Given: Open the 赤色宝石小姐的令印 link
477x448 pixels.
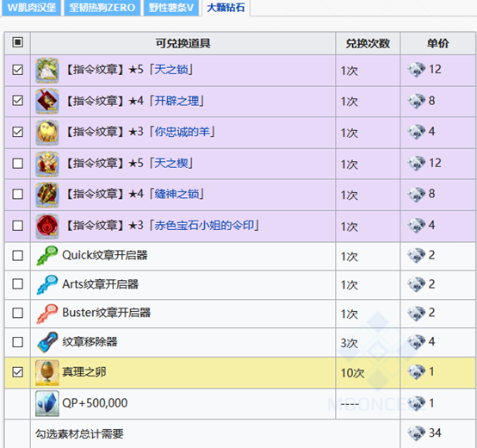Looking at the screenshot, I should pos(204,226).
